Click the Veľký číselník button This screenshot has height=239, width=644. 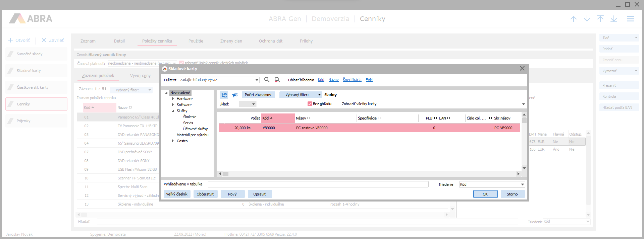coord(177,194)
